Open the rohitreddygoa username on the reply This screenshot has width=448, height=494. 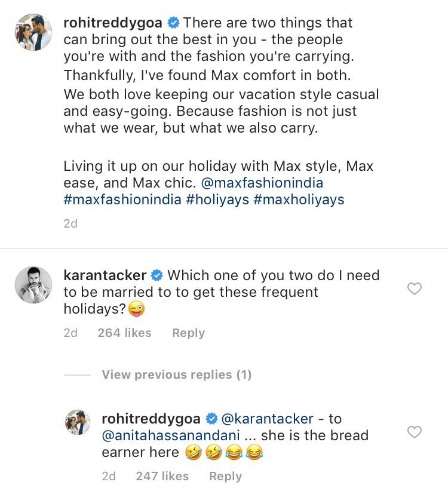point(152,419)
